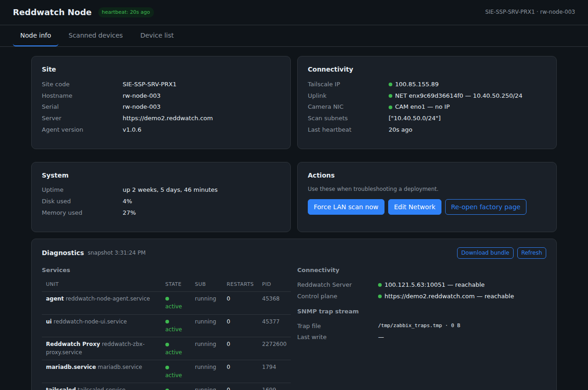Click Re-open factory page button
588x390 pixels.
486,207
